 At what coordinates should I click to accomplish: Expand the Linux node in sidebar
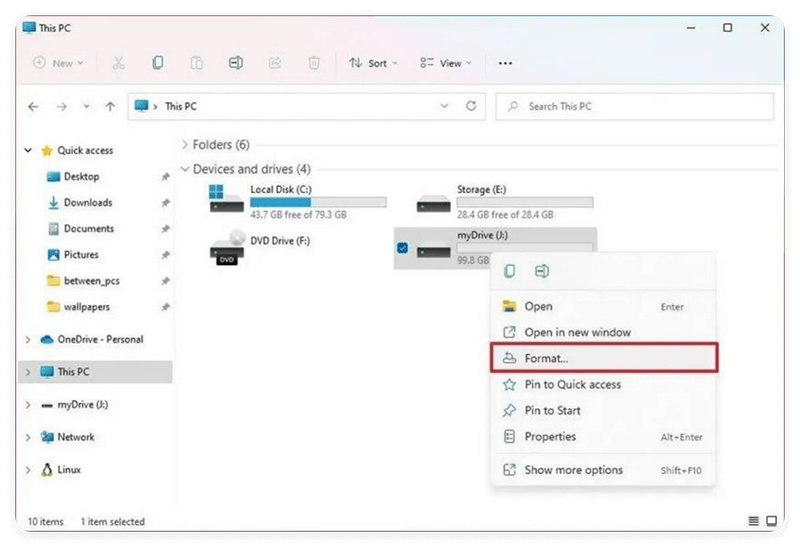point(28,469)
